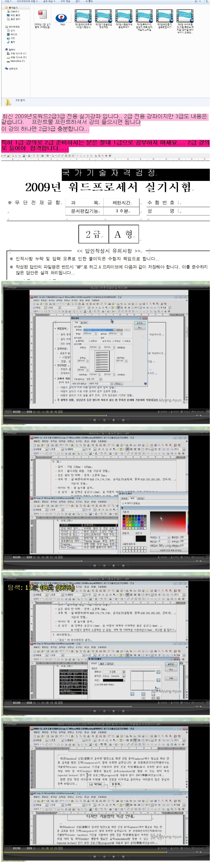
Task: Go to 바탕 화면 in sidebar
Action: click(13, 15)
